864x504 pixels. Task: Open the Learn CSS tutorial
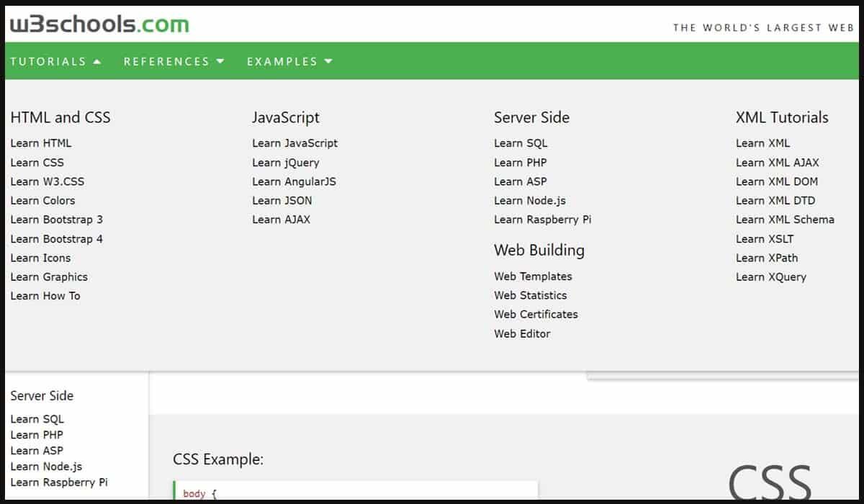point(37,162)
